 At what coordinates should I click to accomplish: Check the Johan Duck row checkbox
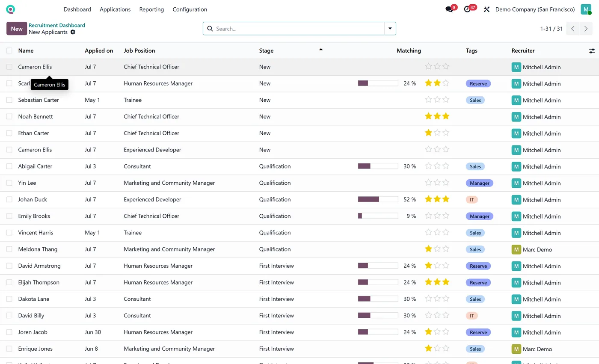click(x=9, y=199)
